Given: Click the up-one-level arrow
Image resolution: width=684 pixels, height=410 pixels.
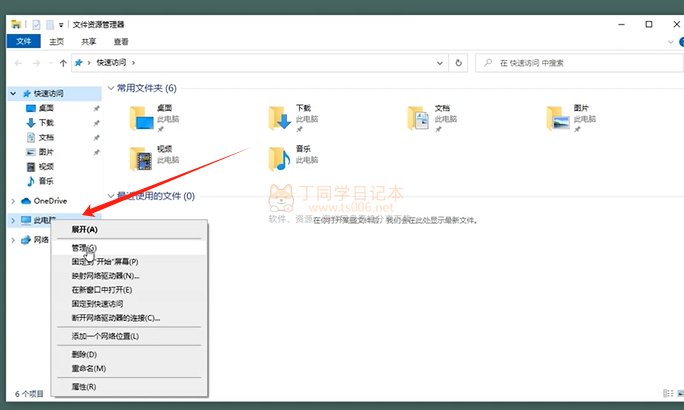Looking at the screenshot, I should pyautogui.click(x=63, y=63).
